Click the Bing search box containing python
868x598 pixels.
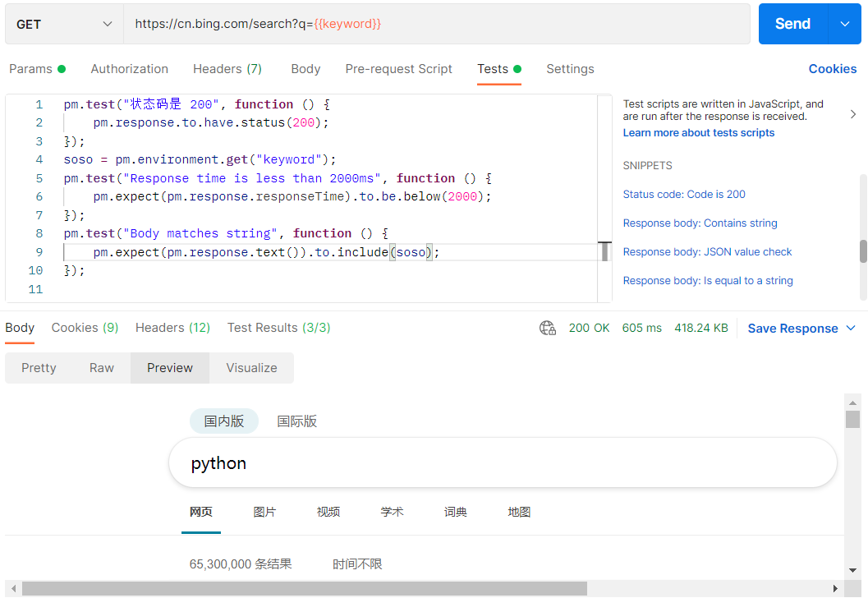click(503, 463)
